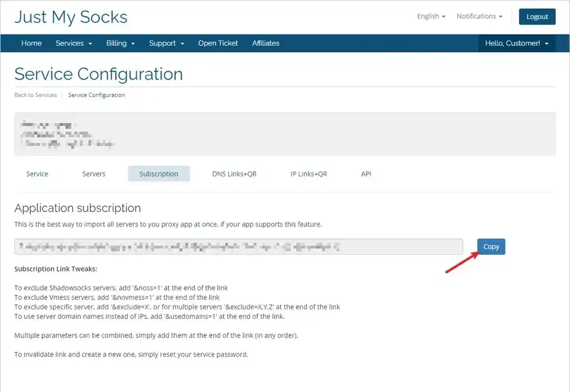Click the Service Configuration breadcrumb
570x392 pixels.
pyautogui.click(x=96, y=95)
